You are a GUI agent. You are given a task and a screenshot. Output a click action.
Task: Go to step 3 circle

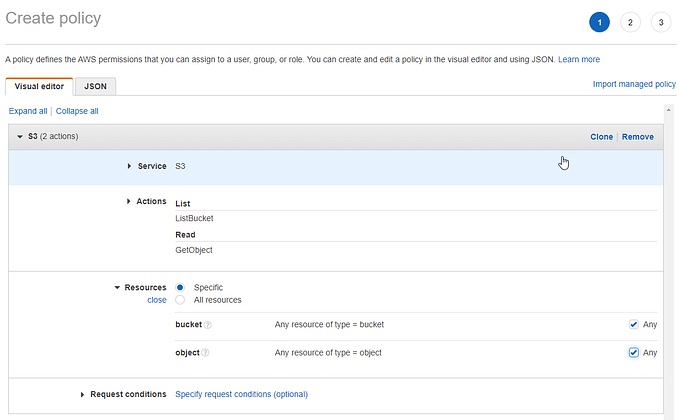point(661,22)
